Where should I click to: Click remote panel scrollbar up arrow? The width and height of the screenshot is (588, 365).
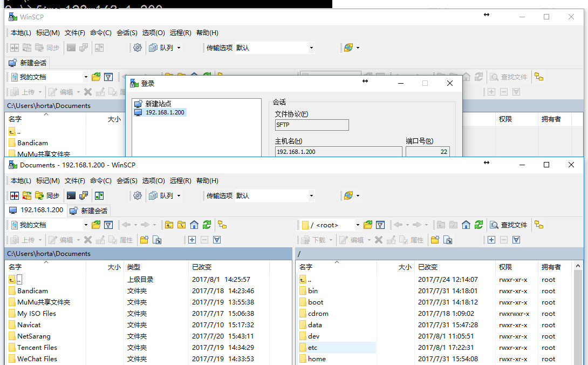pyautogui.click(x=578, y=266)
